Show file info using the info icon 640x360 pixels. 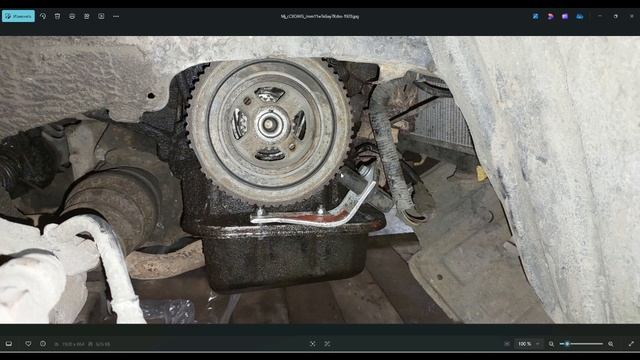tap(43, 344)
